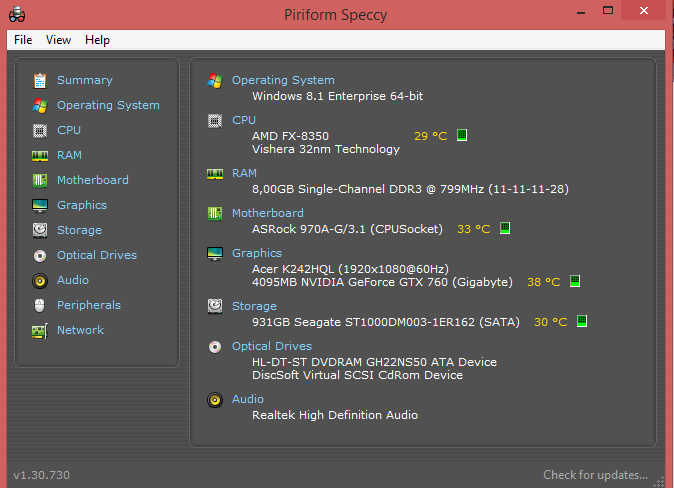Open the View menu

(x=58, y=40)
